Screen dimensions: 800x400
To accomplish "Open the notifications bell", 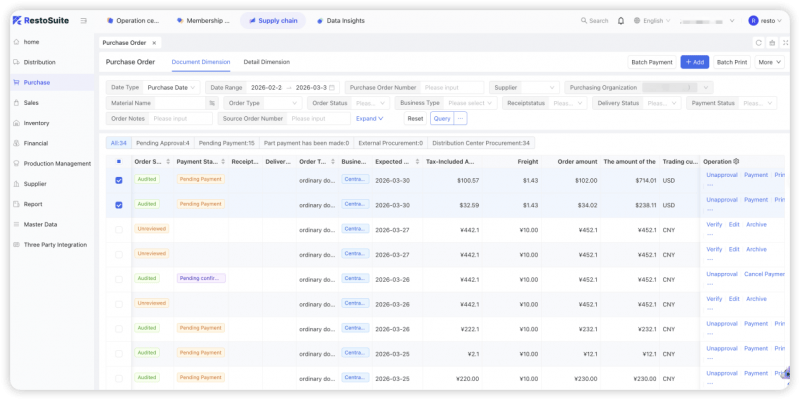I will point(621,20).
